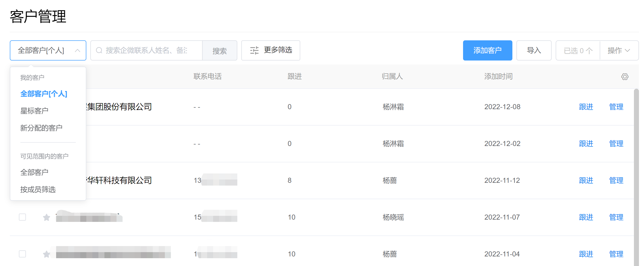Click the filter sliders icon
This screenshot has width=644, height=266.
(254, 50)
